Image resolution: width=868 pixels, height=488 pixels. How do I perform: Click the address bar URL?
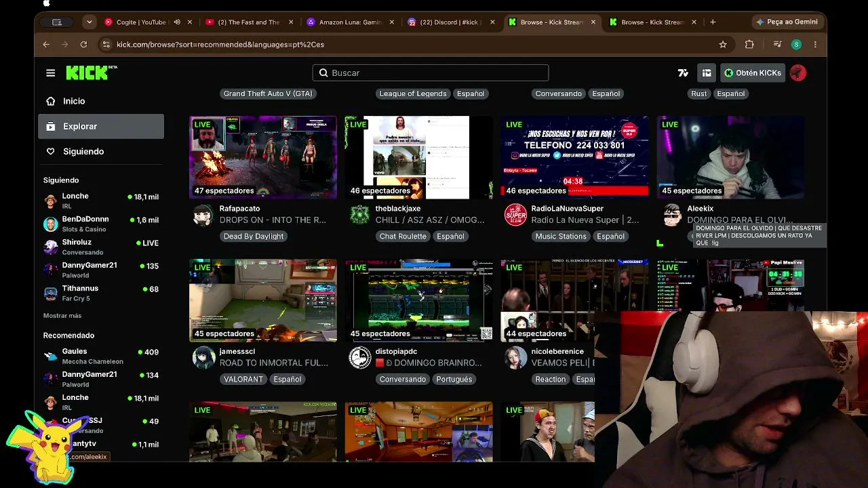click(x=220, y=44)
